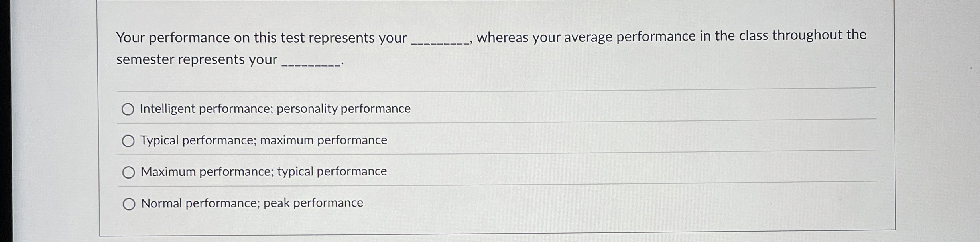
Task: Select the radio button for Typical performance; maximum performance
Action: point(128,140)
